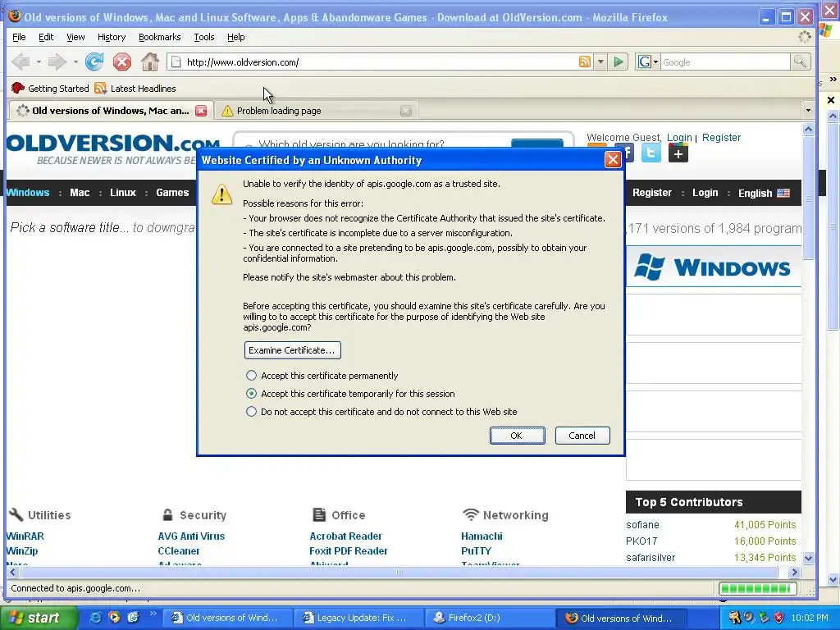Click Cancel in the certificate dialog
This screenshot has width=840, height=630.
point(582,436)
